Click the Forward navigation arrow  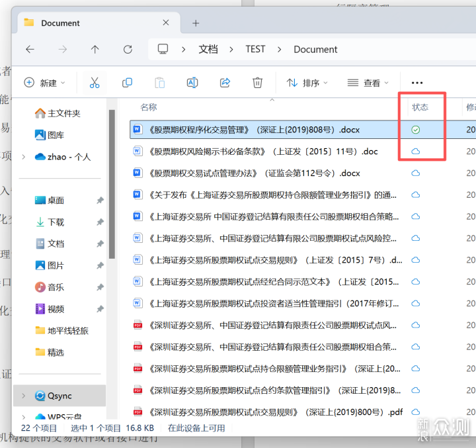tap(63, 49)
